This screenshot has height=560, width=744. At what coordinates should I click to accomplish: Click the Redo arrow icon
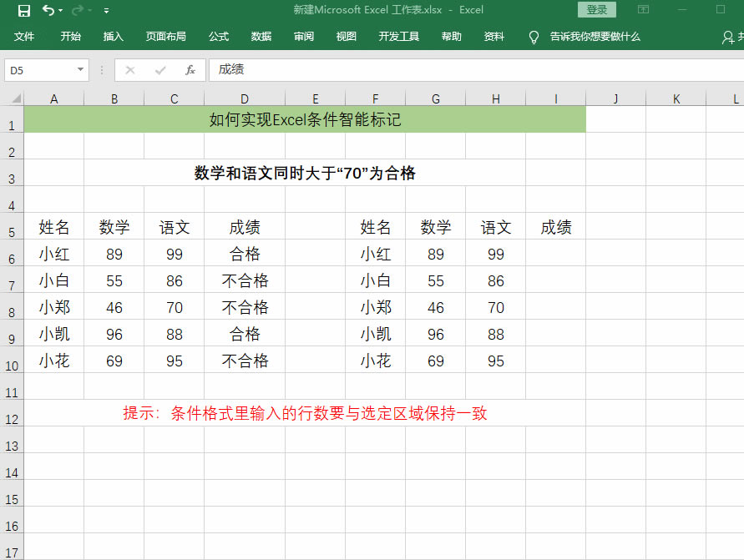point(78,10)
